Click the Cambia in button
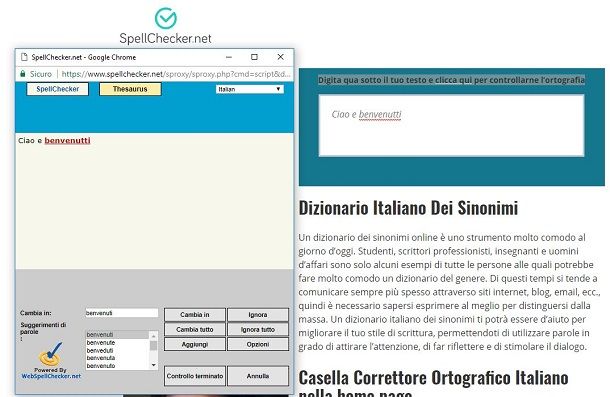Viewport: 610px width, 397px height. tap(195, 314)
